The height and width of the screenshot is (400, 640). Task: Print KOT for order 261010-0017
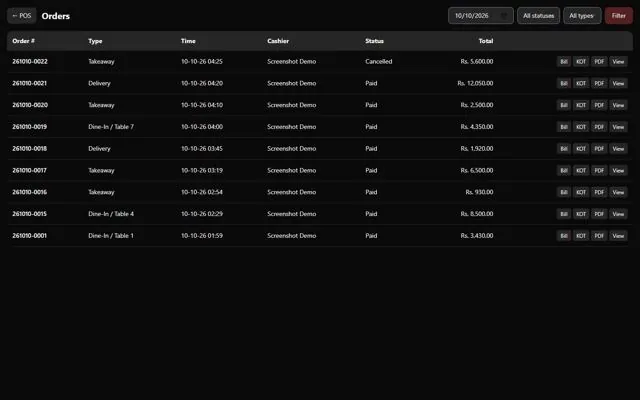[x=581, y=171]
